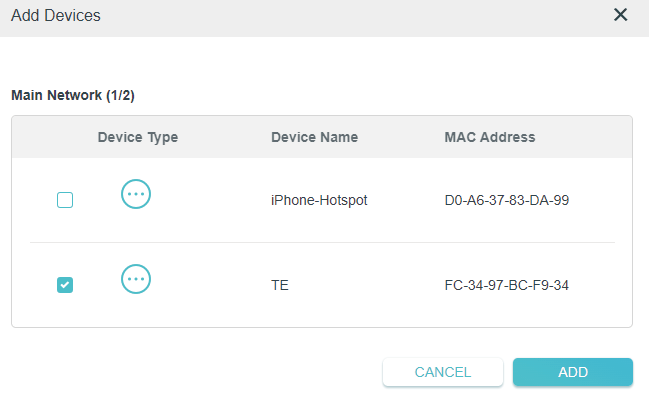
Task: Click the Device Type column header
Action: coord(138,137)
